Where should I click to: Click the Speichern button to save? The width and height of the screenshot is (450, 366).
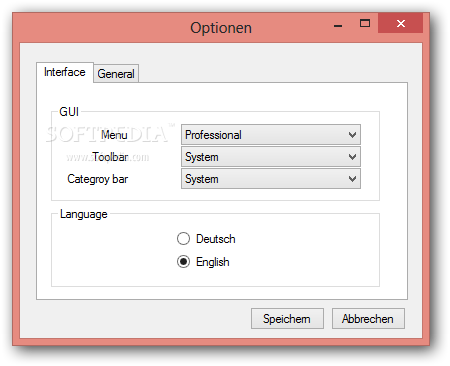tap(287, 319)
